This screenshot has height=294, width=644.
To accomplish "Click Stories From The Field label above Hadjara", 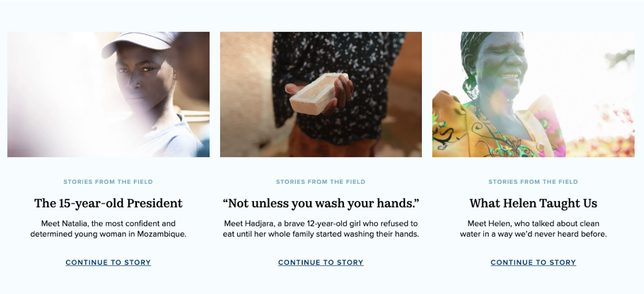I will 321,182.
